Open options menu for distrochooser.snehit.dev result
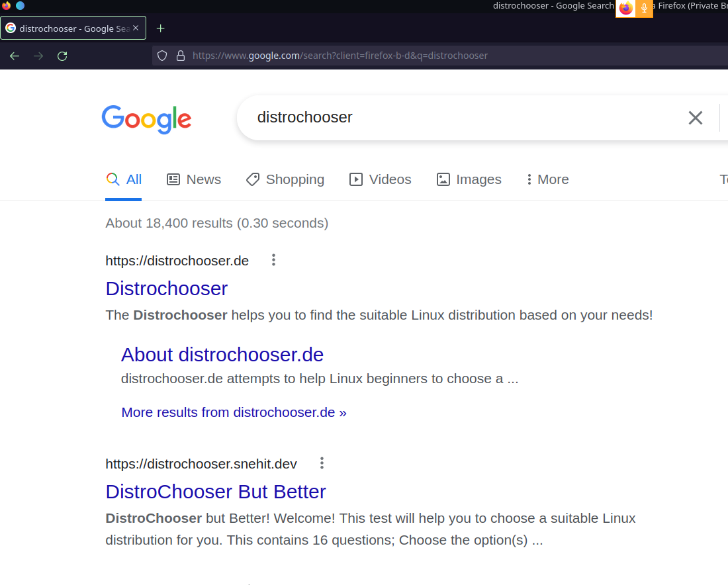Viewport: 728px width, 585px height. click(x=322, y=463)
